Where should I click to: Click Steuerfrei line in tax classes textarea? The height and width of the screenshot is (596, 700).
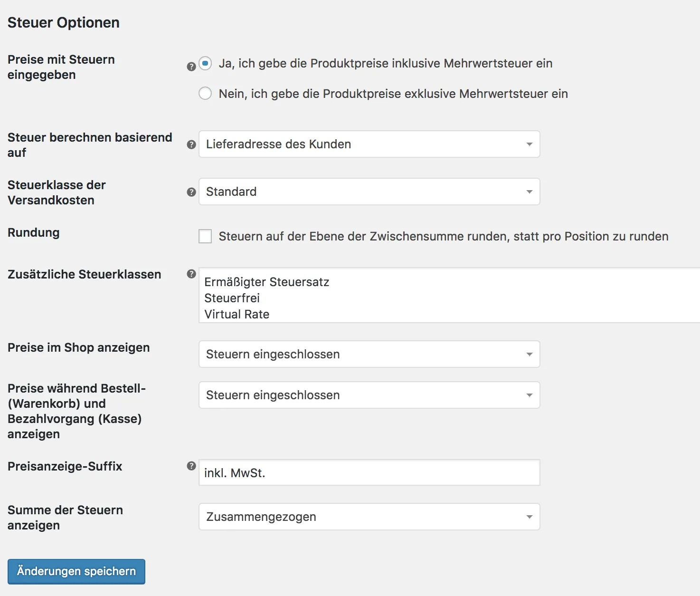point(232,298)
